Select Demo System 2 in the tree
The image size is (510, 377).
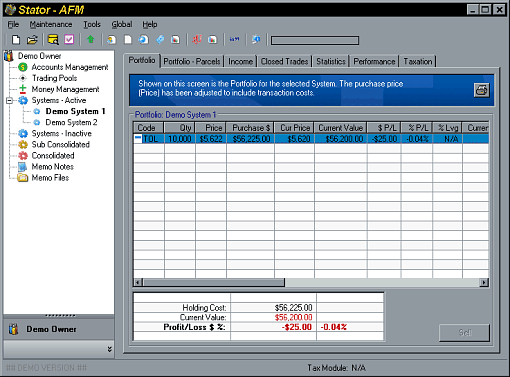pyautogui.click(x=71, y=122)
